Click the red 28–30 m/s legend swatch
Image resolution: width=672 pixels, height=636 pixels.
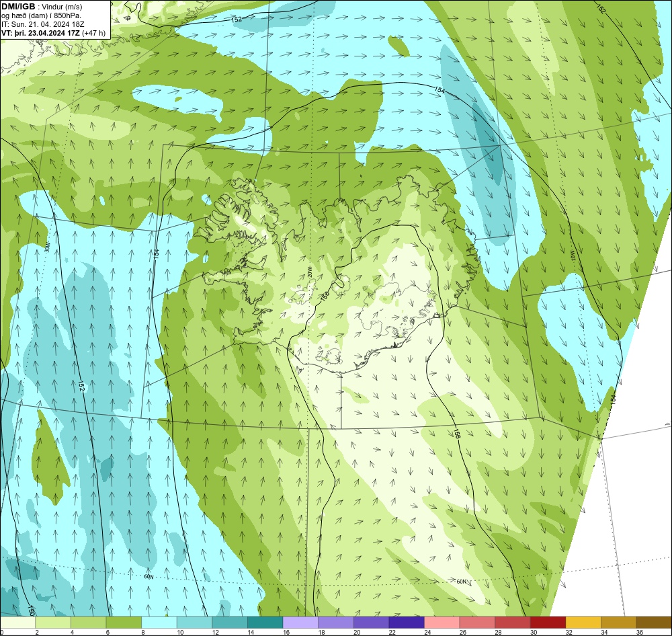click(x=513, y=623)
